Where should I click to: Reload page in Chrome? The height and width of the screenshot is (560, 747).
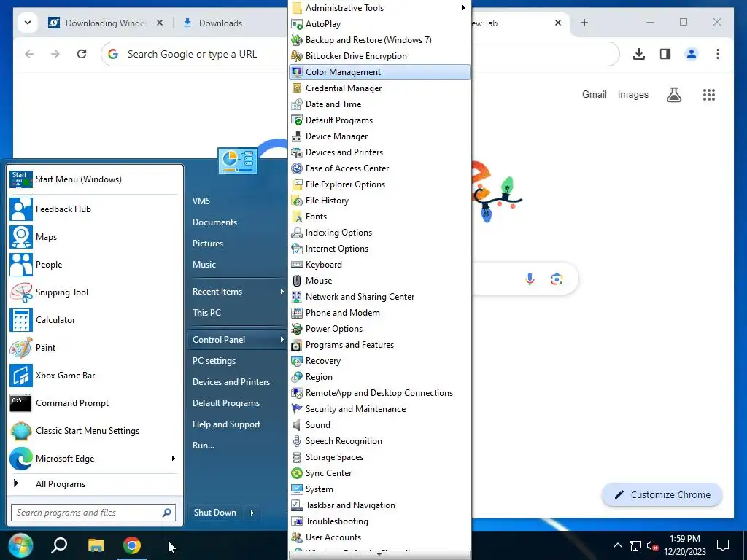(82, 54)
